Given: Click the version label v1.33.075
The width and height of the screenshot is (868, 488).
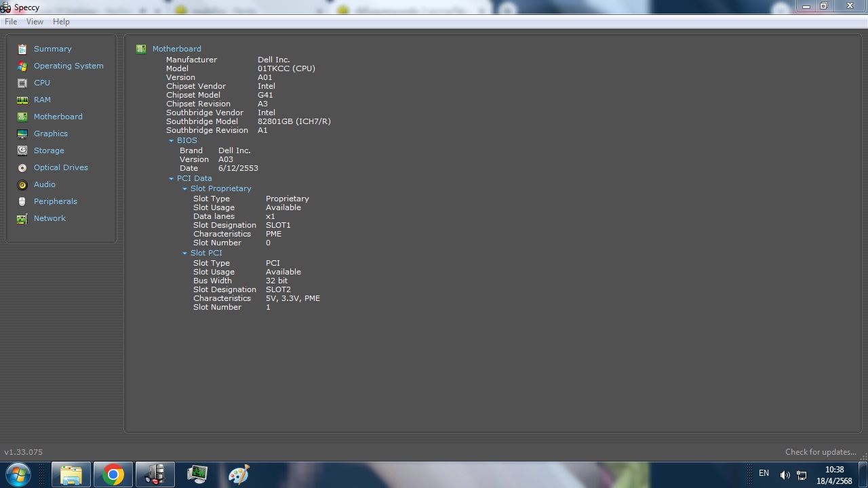Looking at the screenshot, I should (x=24, y=452).
